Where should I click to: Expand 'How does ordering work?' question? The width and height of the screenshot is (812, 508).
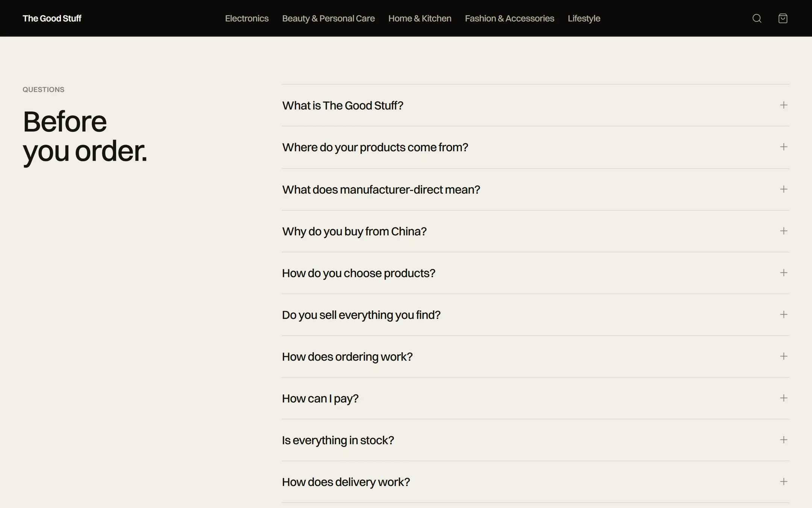point(535,356)
